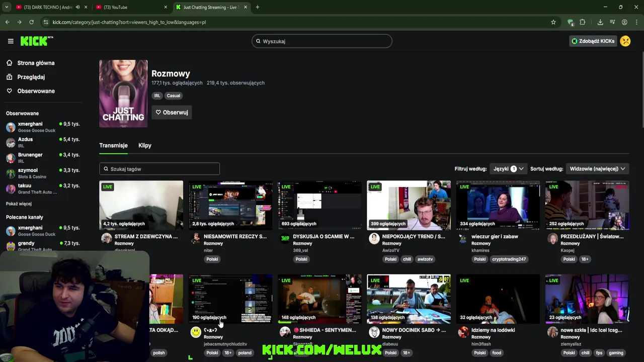Switch to DARK TECHNO YouTube tab

50,7
